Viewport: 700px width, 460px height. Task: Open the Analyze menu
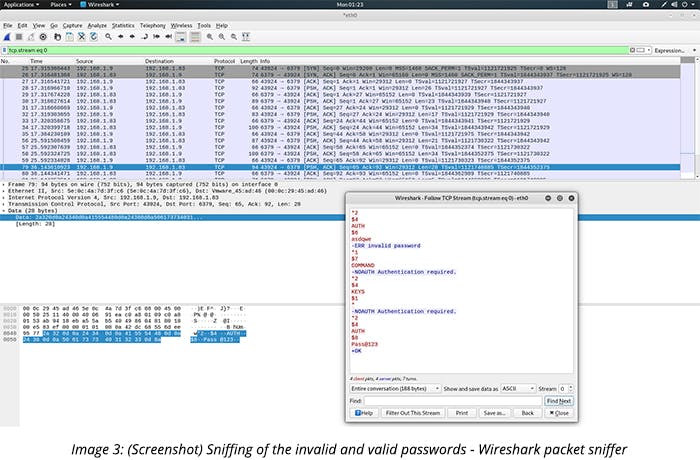tap(97, 25)
